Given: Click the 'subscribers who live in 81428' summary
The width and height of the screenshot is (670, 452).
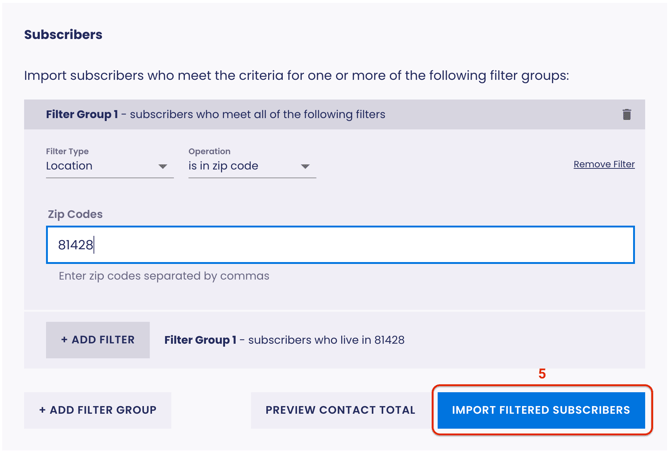Looking at the screenshot, I should pyautogui.click(x=326, y=340).
